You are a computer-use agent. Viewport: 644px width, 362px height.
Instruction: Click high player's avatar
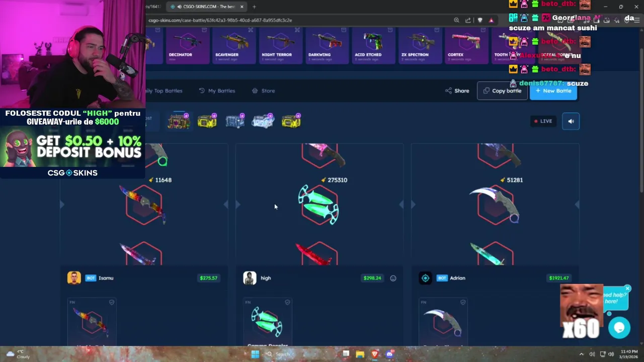click(250, 278)
